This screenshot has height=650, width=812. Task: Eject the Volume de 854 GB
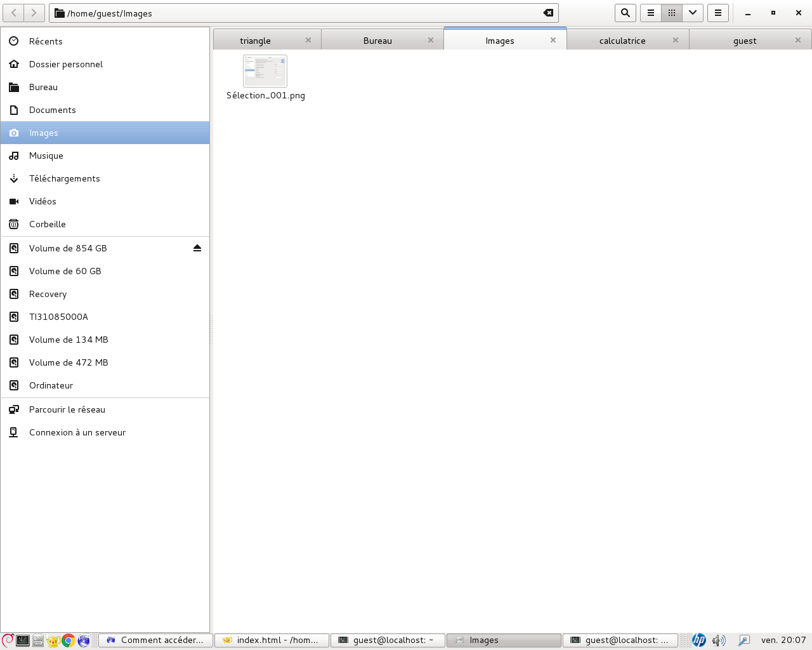point(197,248)
